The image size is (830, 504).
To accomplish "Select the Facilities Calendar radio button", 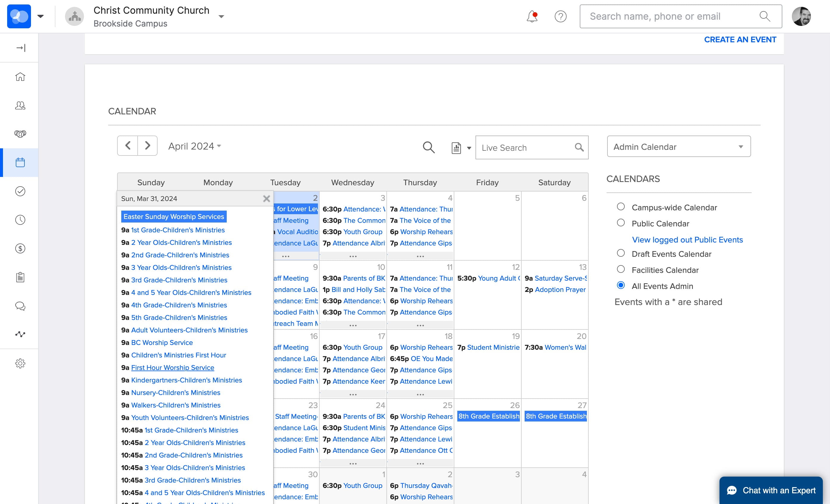I will click(621, 269).
